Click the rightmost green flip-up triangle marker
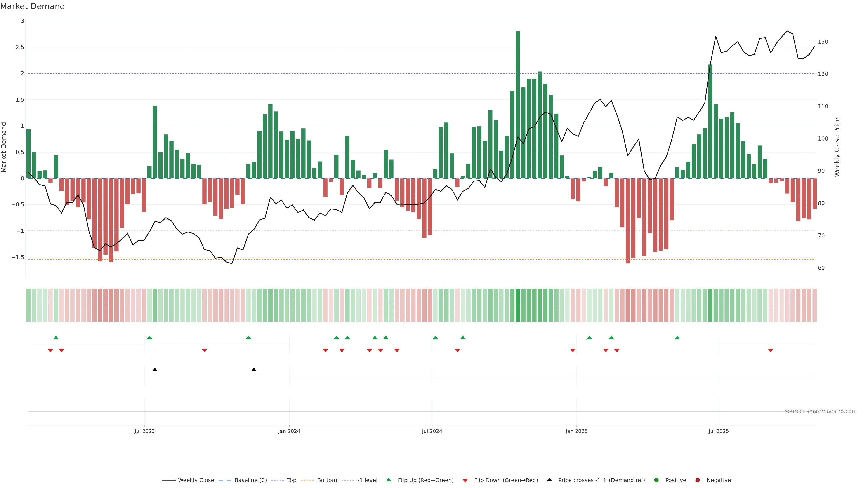This screenshot has height=488, width=868. (x=677, y=338)
